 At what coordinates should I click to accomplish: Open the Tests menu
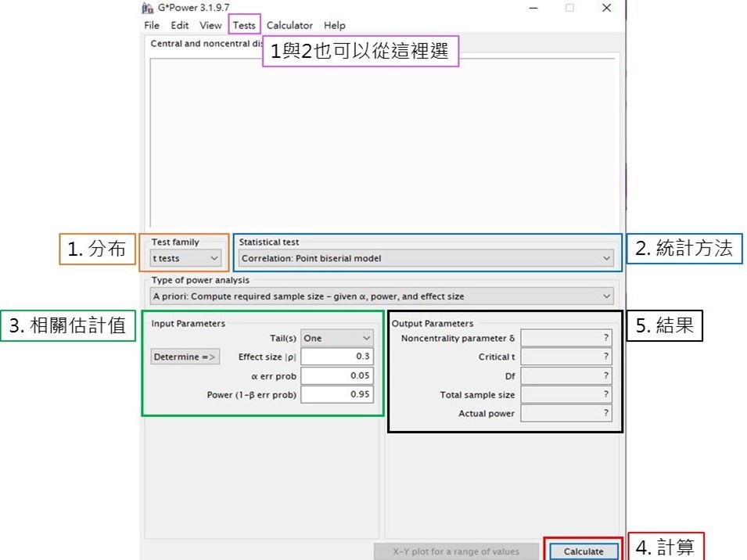(244, 25)
